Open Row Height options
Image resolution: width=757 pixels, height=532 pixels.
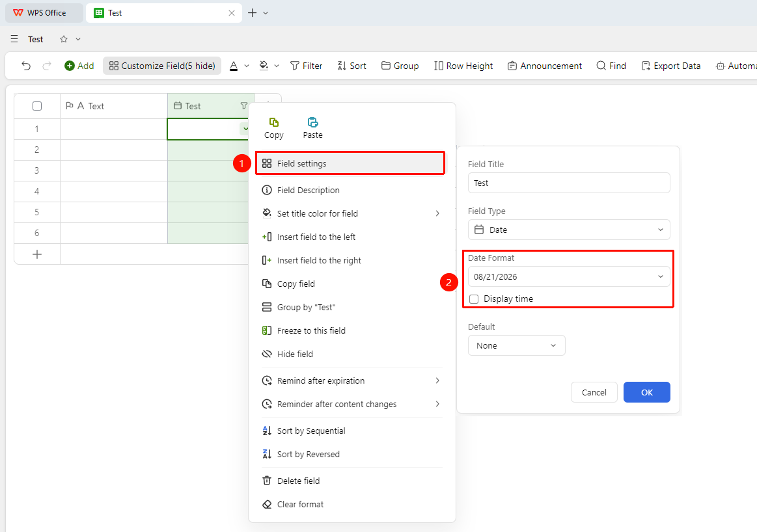(463, 66)
